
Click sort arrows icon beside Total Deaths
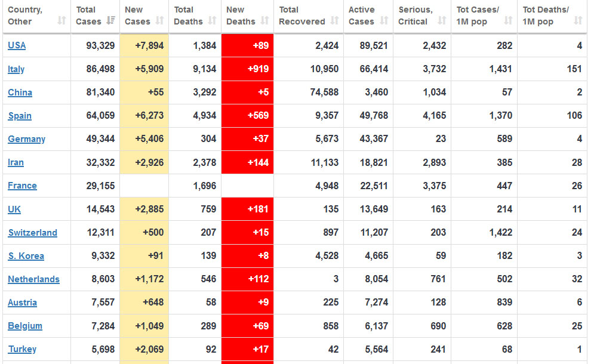click(x=213, y=21)
